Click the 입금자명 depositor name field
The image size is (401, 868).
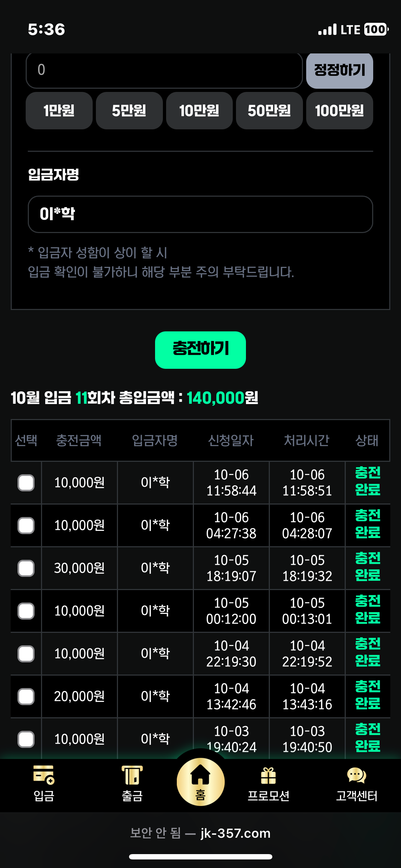[x=200, y=214]
